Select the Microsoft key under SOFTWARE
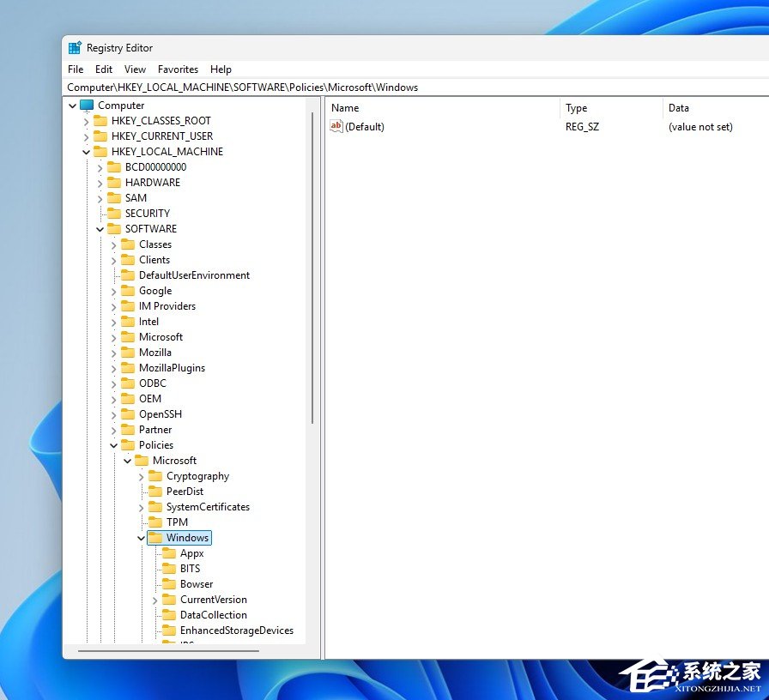The height and width of the screenshot is (700, 769). click(x=160, y=337)
